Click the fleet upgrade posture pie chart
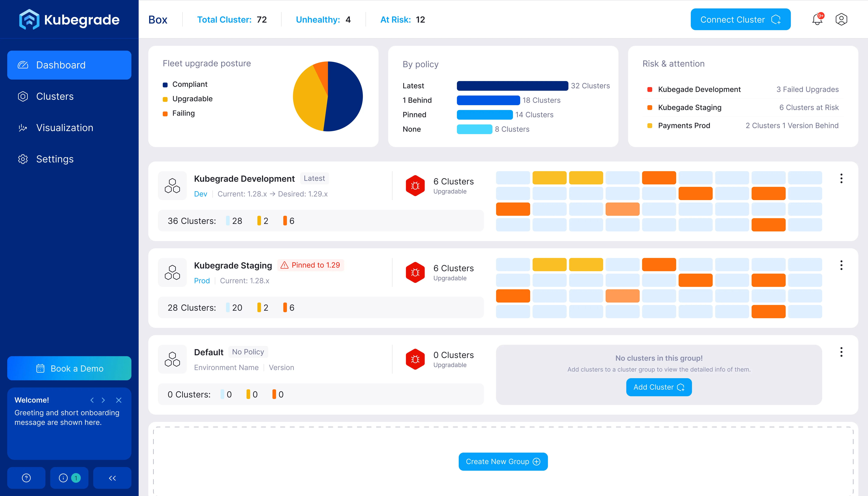 pos(328,96)
